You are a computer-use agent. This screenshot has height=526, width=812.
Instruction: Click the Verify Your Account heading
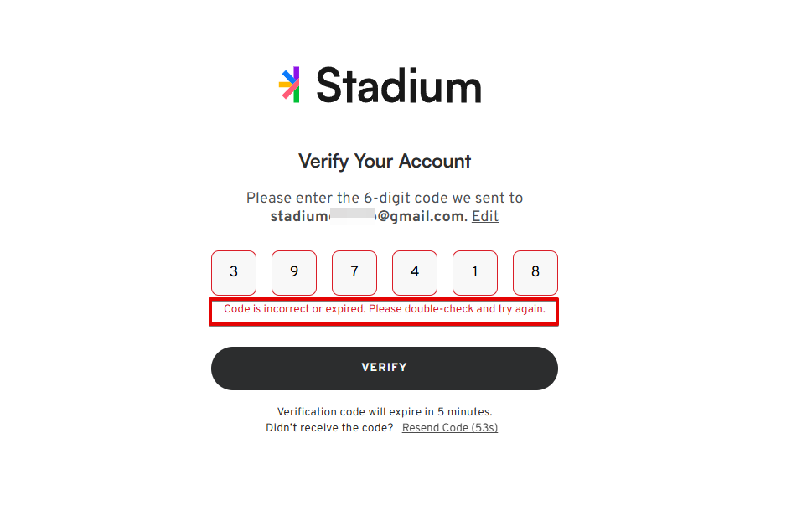[385, 161]
